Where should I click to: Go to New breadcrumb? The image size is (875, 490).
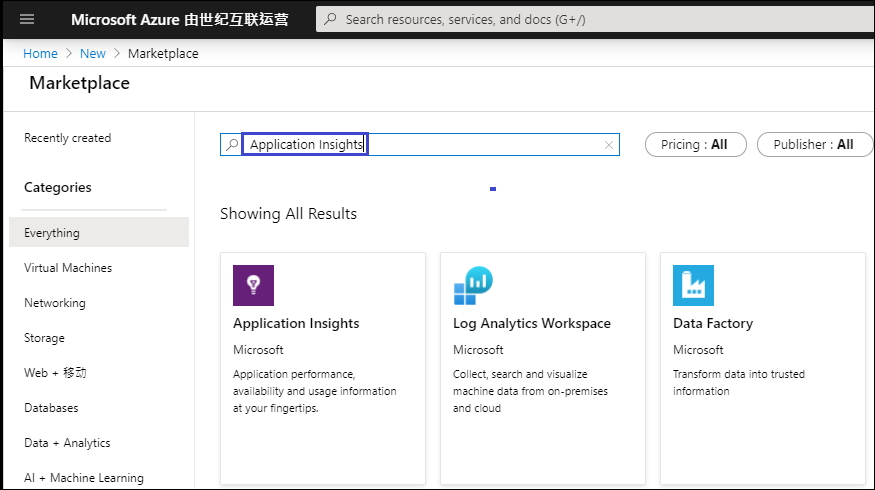point(93,54)
